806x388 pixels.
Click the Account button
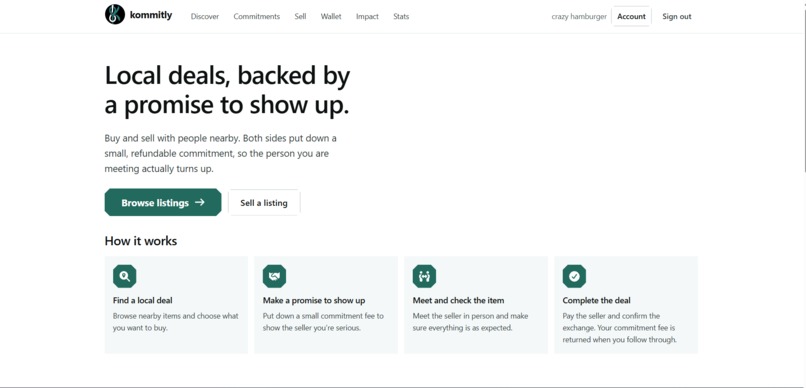(x=631, y=16)
